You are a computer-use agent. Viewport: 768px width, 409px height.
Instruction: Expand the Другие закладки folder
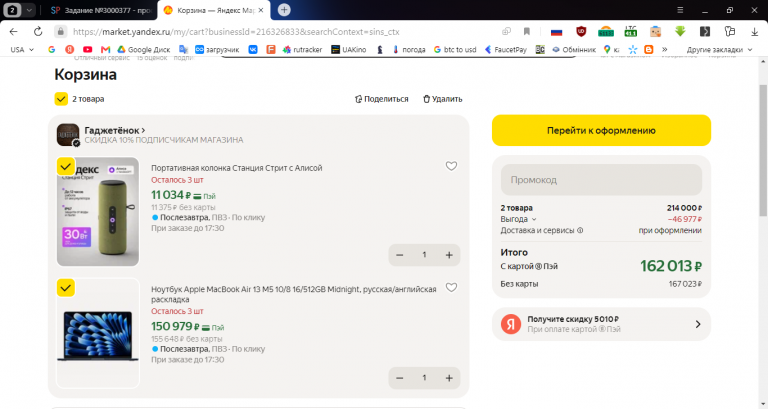click(x=719, y=49)
